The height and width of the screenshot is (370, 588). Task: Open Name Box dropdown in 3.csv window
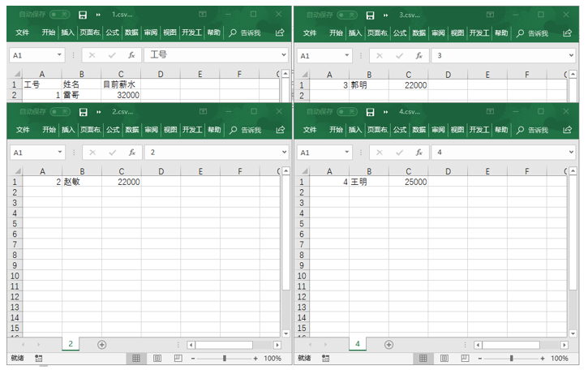pos(347,55)
